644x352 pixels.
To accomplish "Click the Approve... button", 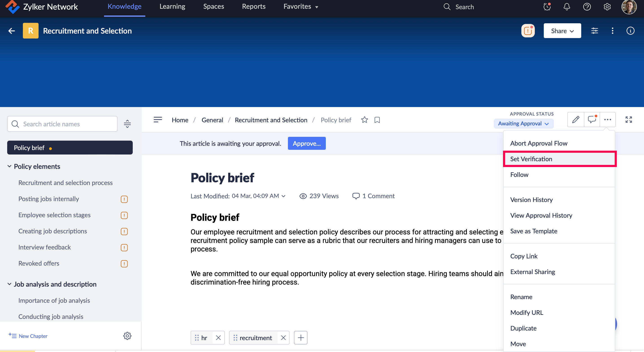I will 307,143.
